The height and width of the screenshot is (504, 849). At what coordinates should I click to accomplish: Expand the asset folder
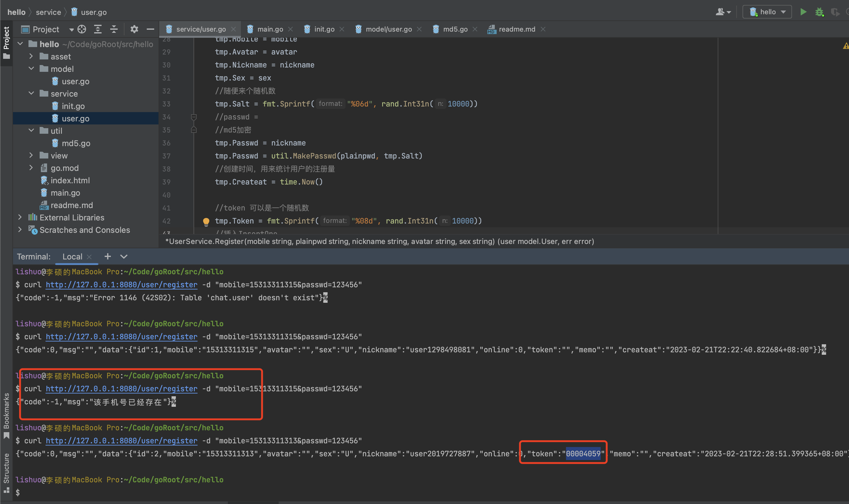(x=31, y=56)
